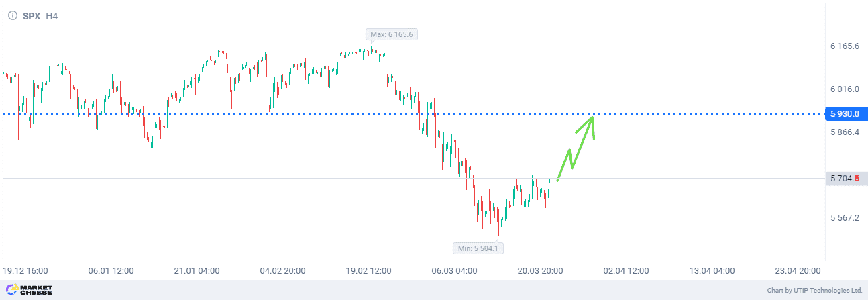Click the 02.04 12:00 time label
The image size is (868, 300).
click(x=626, y=271)
